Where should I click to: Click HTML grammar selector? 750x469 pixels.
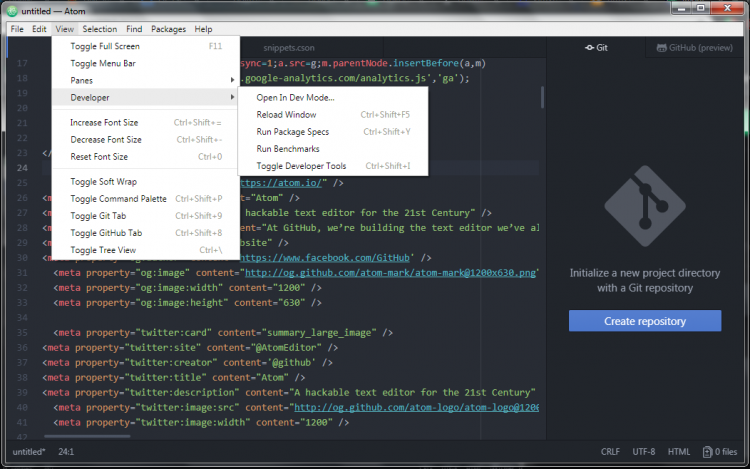point(679,452)
